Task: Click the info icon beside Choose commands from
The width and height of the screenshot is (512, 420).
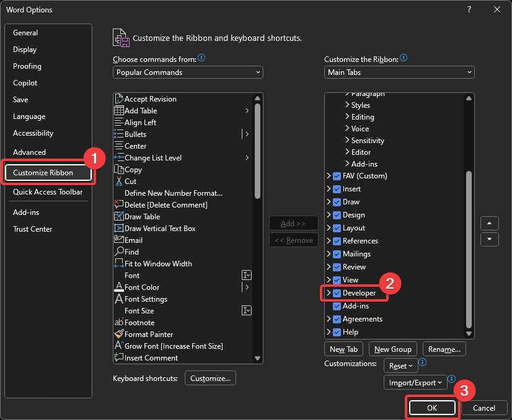Action: click(x=202, y=58)
